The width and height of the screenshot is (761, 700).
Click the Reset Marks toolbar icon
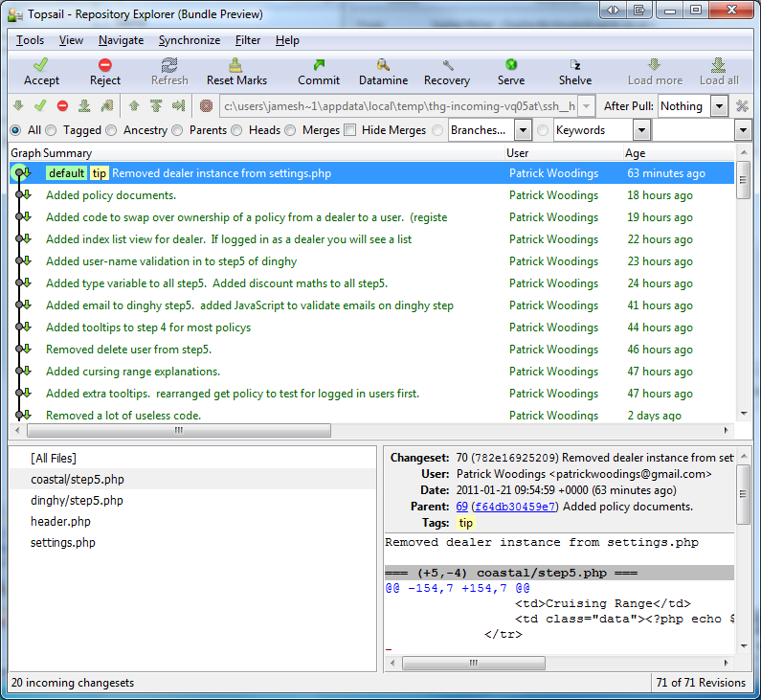pos(236,72)
